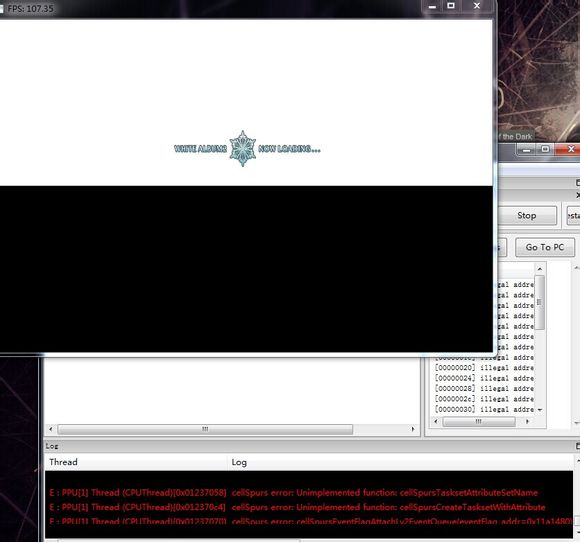Click the left arrow of the main panel's horizontal scrollbar
Image resolution: width=580 pixels, height=542 pixels.
[51, 429]
